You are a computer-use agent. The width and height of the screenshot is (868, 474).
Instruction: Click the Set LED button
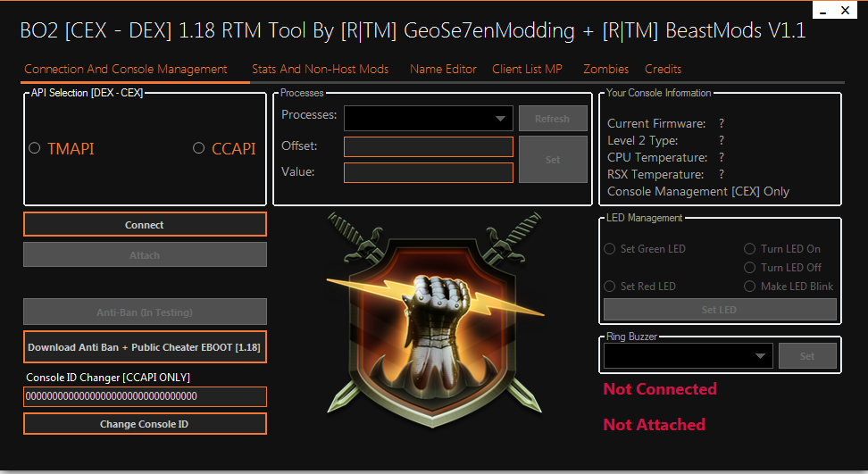[x=720, y=310]
